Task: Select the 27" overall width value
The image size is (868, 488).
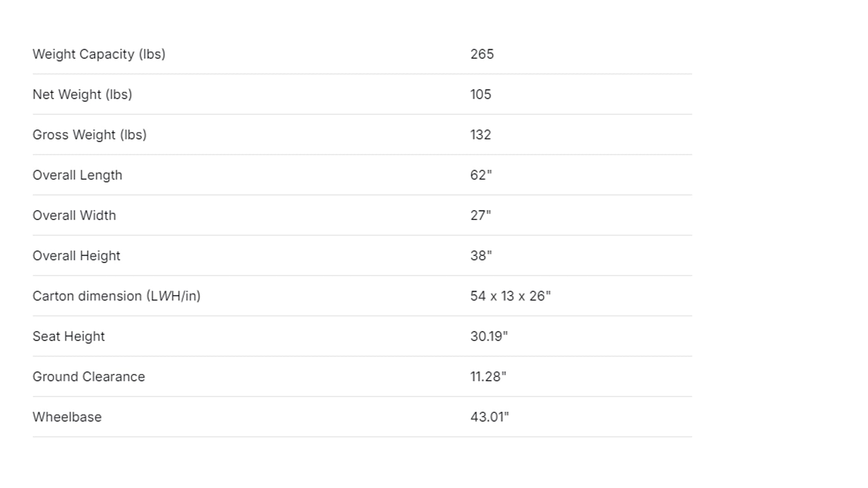Action: tap(480, 215)
